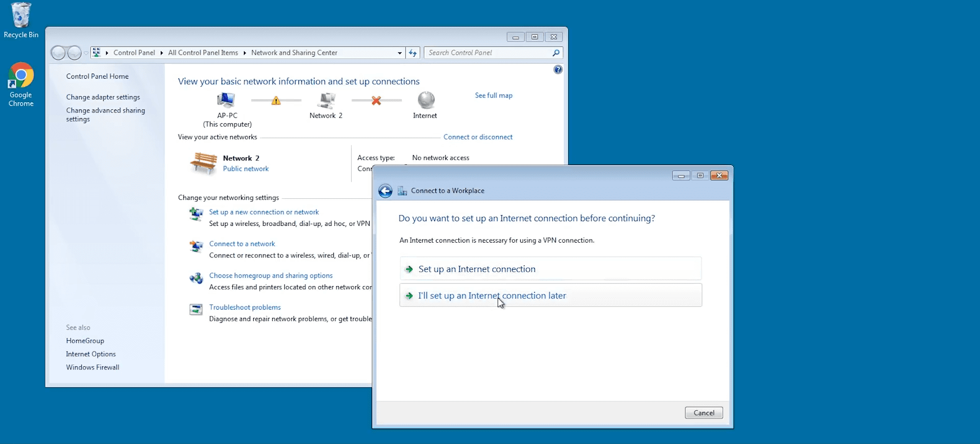
Task: Expand Control Panel breadcrumb arrow
Action: click(x=161, y=53)
